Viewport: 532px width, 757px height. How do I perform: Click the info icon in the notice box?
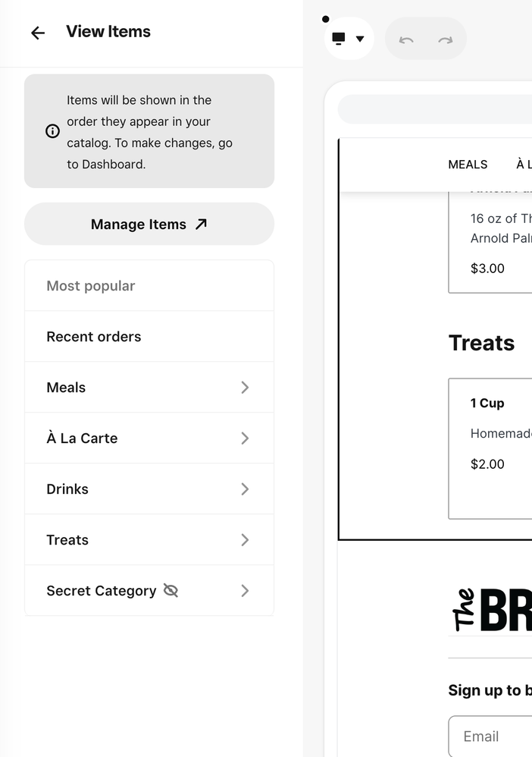point(52,131)
